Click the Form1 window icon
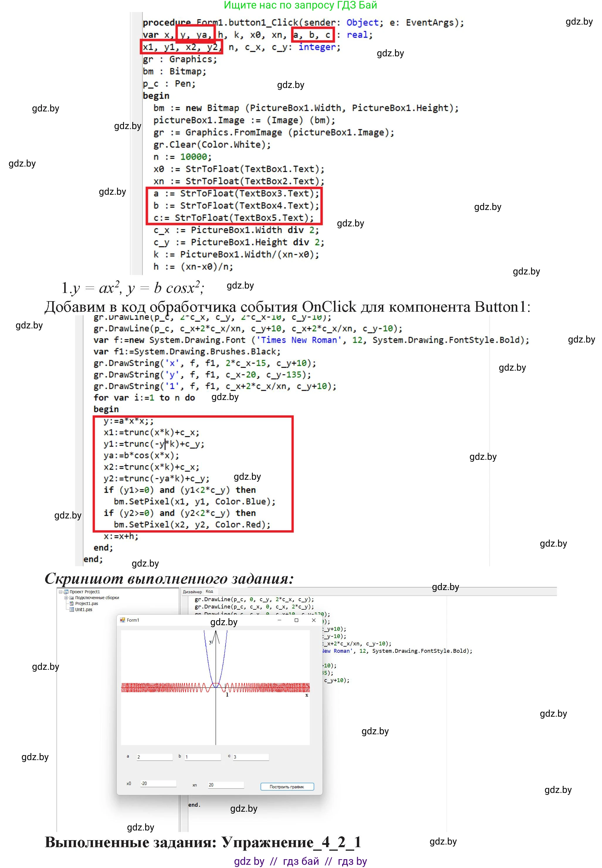 pyautogui.click(x=122, y=620)
